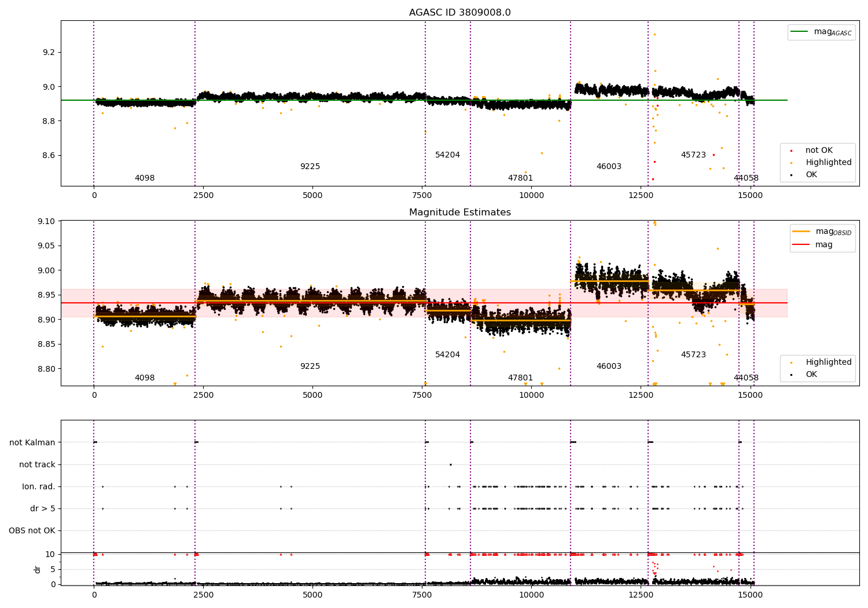Click obsid label 44058 in Magnitude Estimates plot
Screen dimensions: 868x608
[746, 378]
